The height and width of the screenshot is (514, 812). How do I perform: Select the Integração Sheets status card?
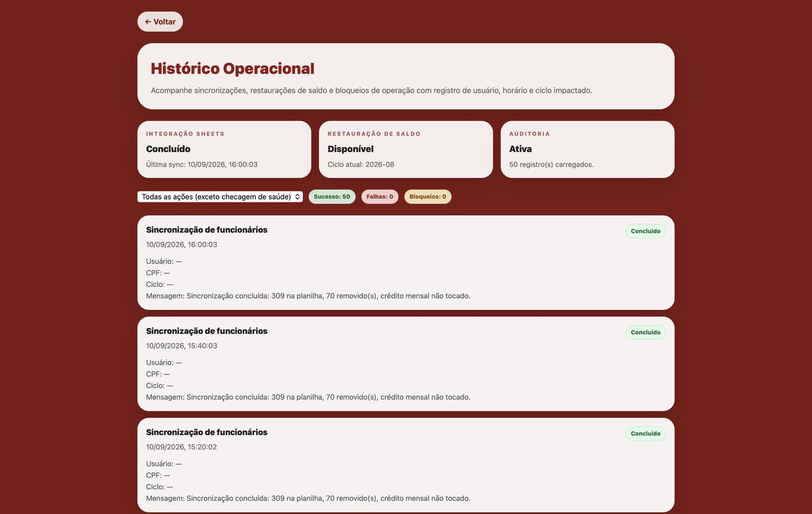[224, 149]
